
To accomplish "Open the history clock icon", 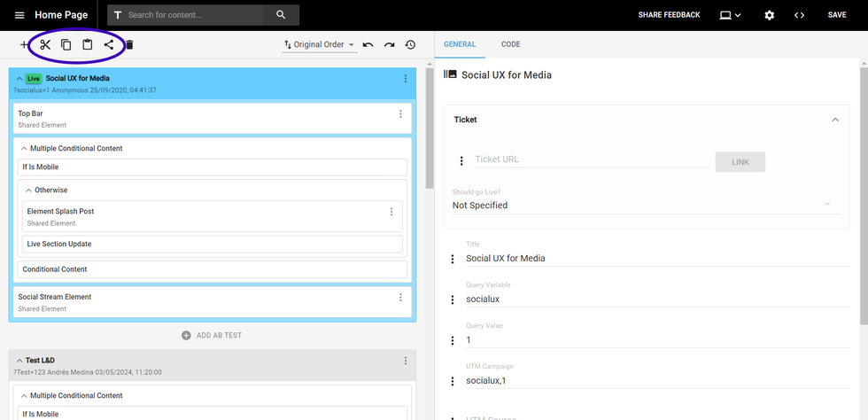I will pyautogui.click(x=410, y=44).
